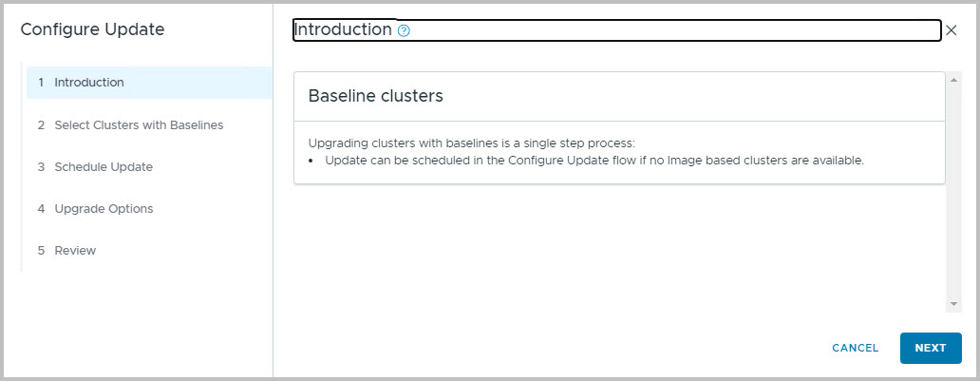Image resolution: width=980 pixels, height=381 pixels.
Task: Click the Configure Update wizard title
Action: (x=92, y=29)
